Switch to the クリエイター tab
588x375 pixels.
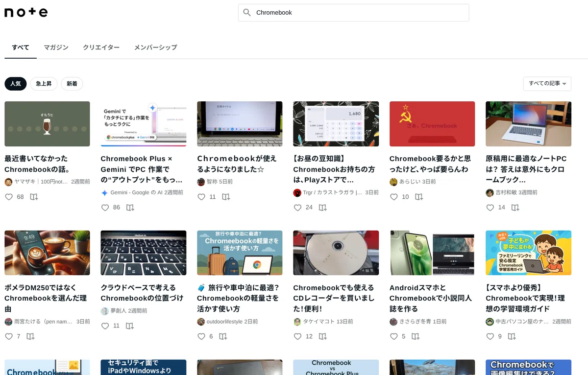point(101,47)
